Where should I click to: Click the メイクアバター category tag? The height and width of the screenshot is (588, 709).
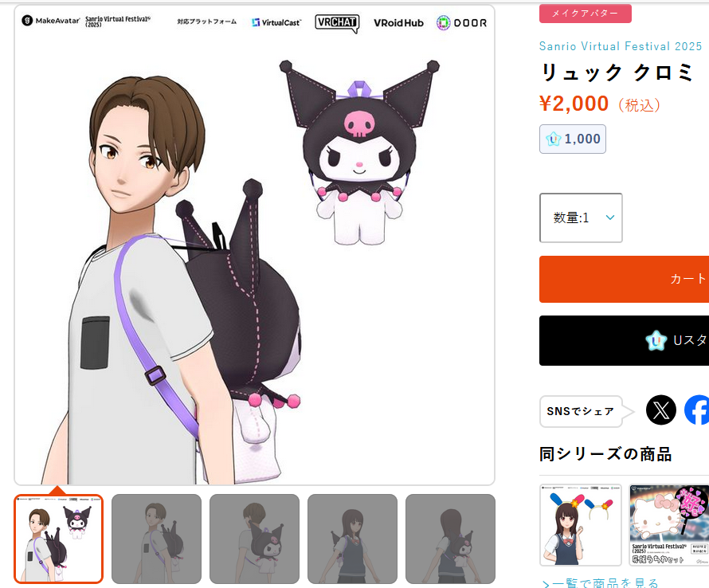click(585, 14)
